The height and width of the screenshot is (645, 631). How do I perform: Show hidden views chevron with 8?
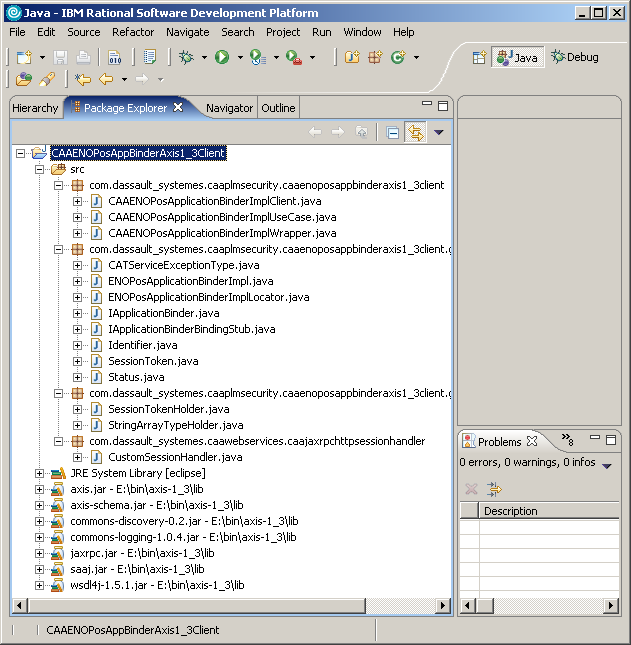(x=568, y=439)
